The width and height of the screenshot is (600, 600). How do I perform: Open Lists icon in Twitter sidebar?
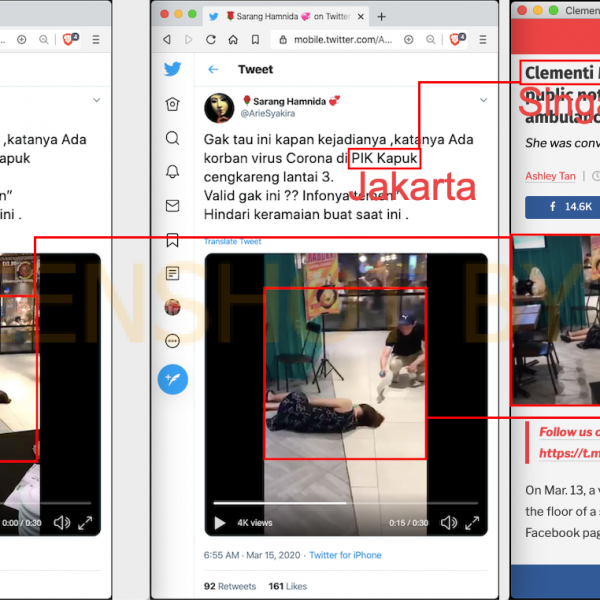tap(172, 273)
